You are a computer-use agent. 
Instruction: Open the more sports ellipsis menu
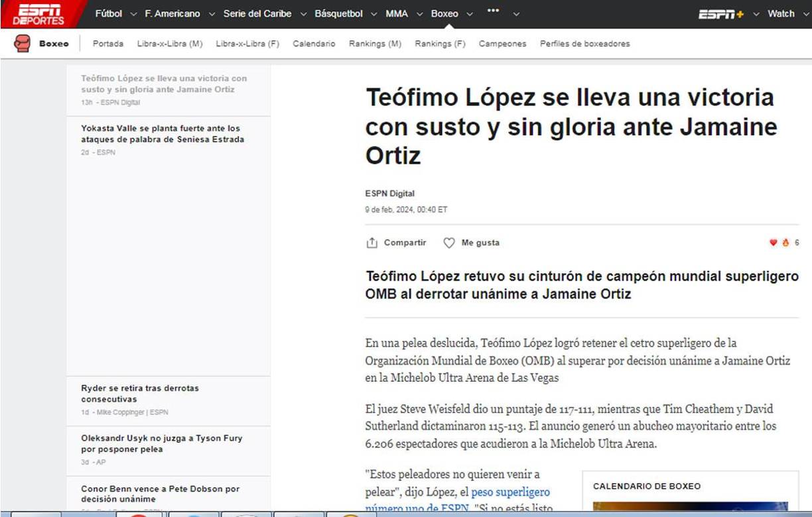coord(492,11)
